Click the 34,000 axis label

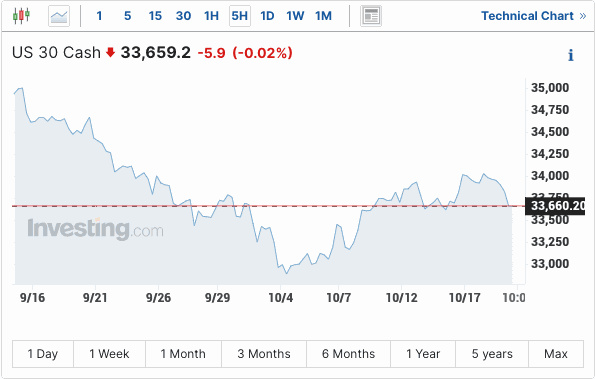pos(550,176)
